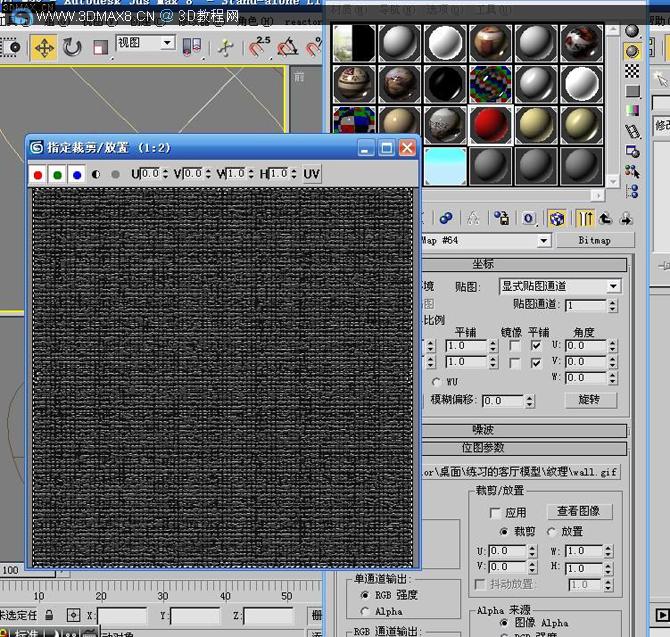Open the Map #64 name dropdown
The image size is (670, 637).
(543, 241)
